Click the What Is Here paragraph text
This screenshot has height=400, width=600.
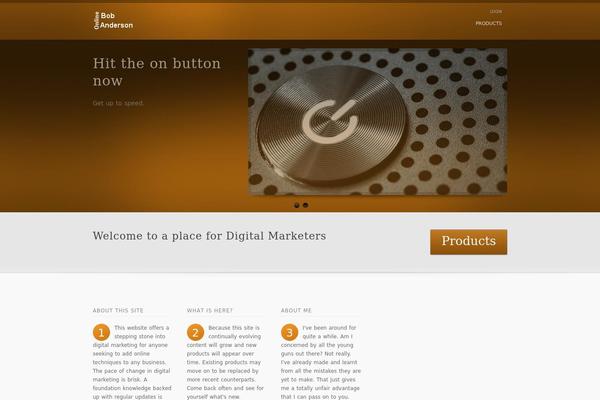click(225, 362)
